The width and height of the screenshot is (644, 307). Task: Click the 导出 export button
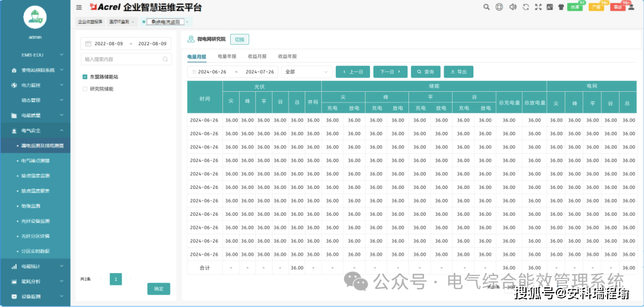click(458, 72)
